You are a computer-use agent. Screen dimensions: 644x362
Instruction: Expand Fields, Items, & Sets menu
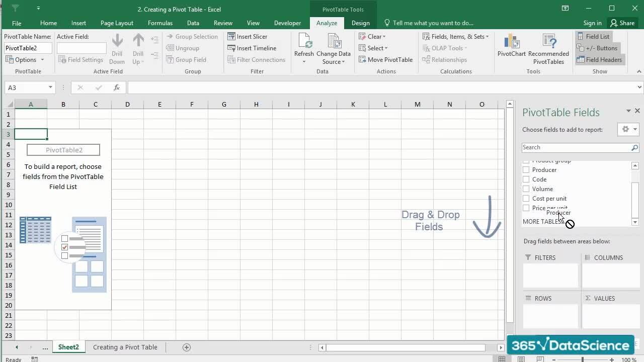[x=455, y=36]
